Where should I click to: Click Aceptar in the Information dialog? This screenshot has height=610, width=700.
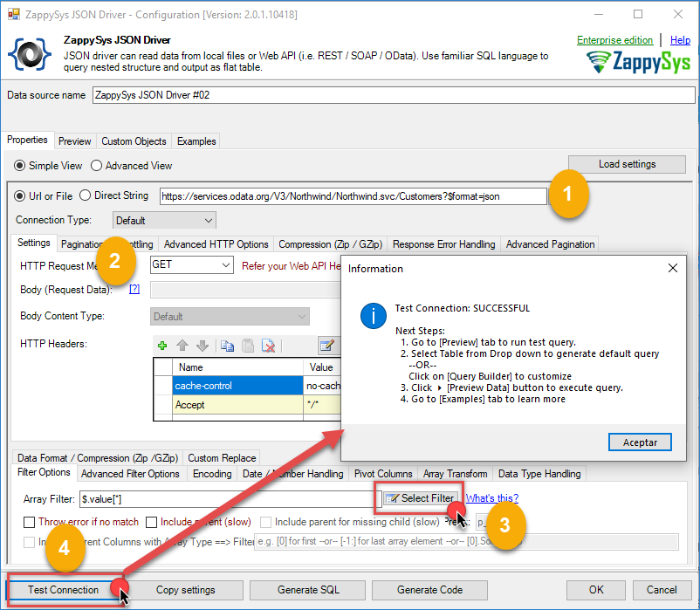pos(640,442)
